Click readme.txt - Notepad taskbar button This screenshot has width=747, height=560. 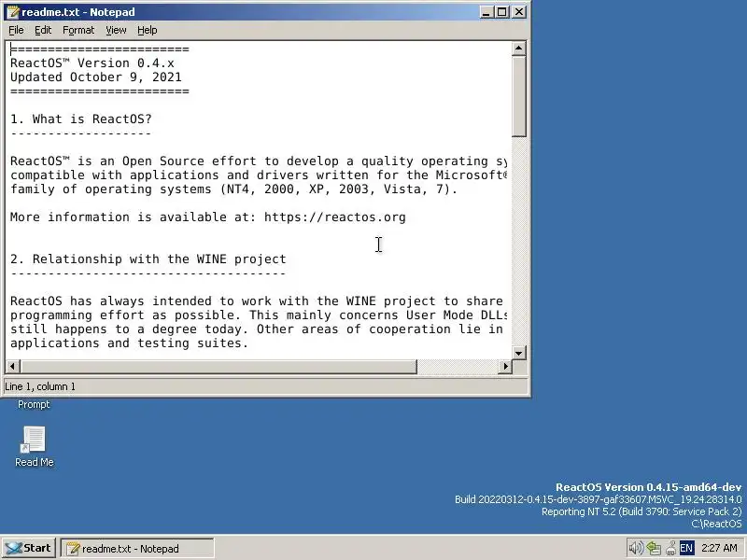tap(137, 549)
